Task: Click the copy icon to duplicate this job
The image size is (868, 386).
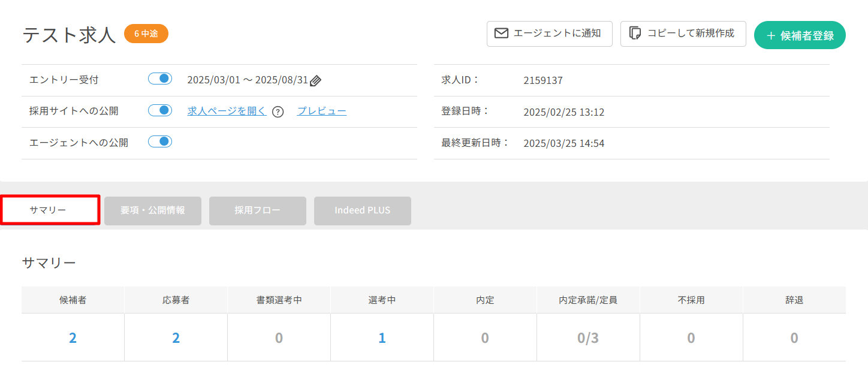Action: (x=635, y=34)
